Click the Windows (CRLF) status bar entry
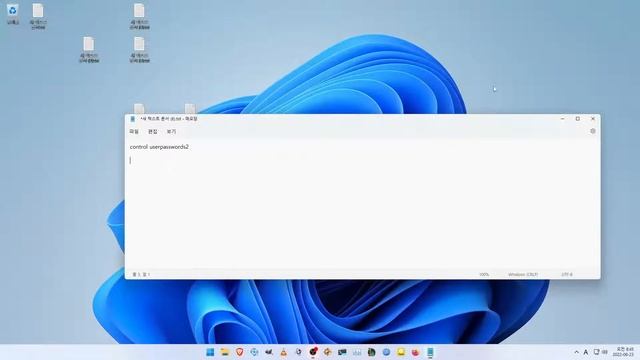Viewport: 640px width, 360px height. 523,274
